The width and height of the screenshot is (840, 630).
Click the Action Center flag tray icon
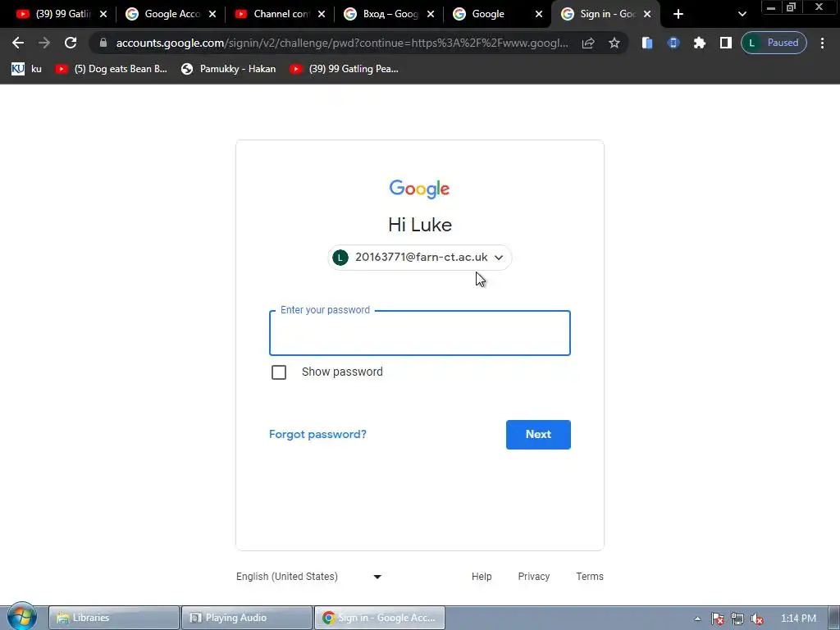(717, 619)
